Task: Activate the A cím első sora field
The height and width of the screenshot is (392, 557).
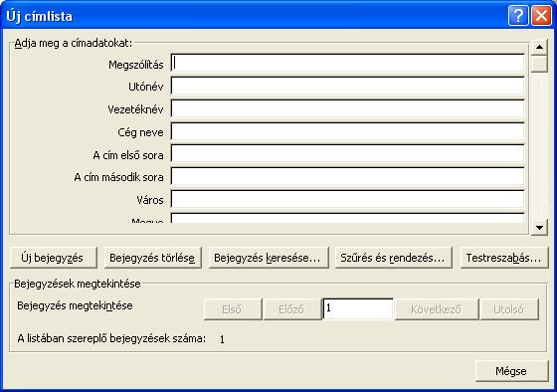Action: pos(347,154)
